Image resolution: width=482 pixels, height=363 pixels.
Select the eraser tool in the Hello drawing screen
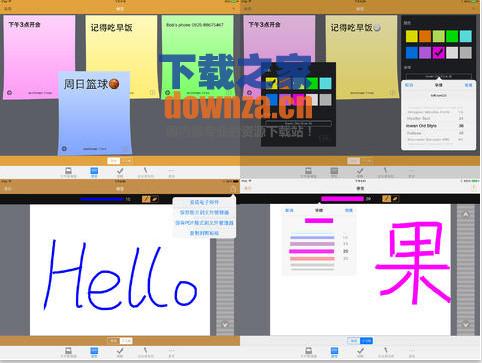[155, 199]
